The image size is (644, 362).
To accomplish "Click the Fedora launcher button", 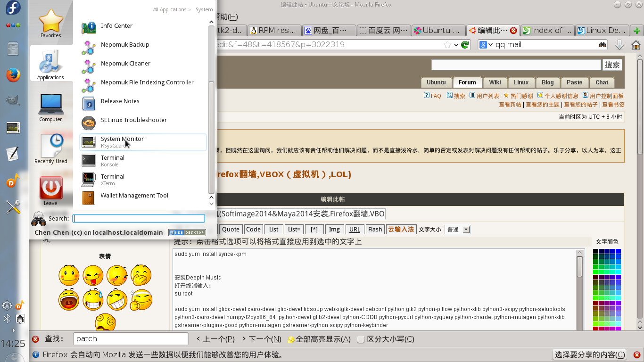I will tap(13, 8).
